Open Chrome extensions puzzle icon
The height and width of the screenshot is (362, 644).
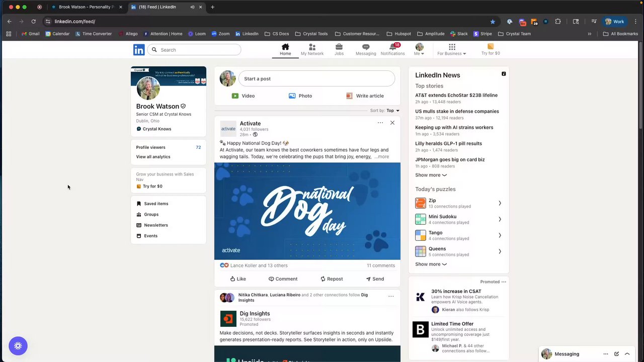[558, 22]
